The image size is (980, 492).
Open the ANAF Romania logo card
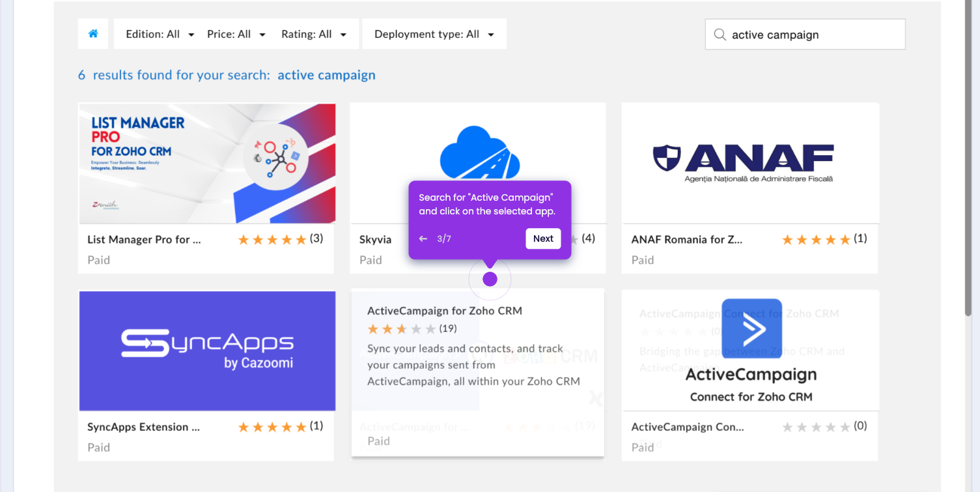pos(744,162)
